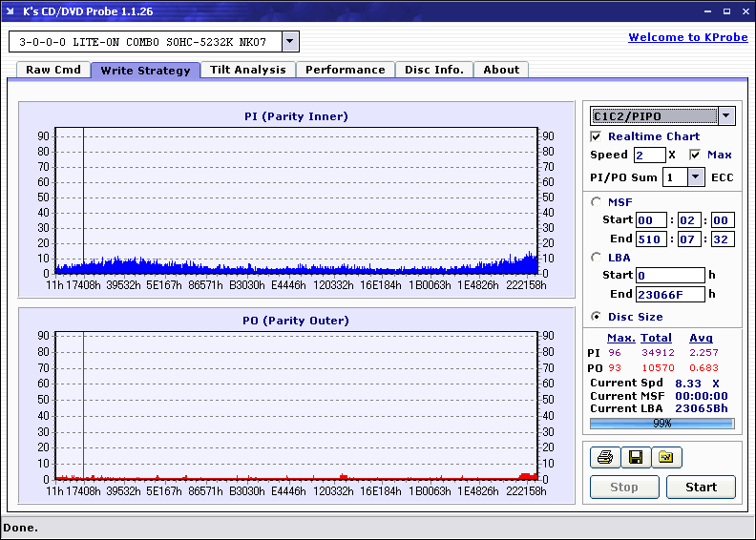Click the 99% scan progress bar
The height and width of the screenshot is (540, 756).
pyautogui.click(x=661, y=423)
